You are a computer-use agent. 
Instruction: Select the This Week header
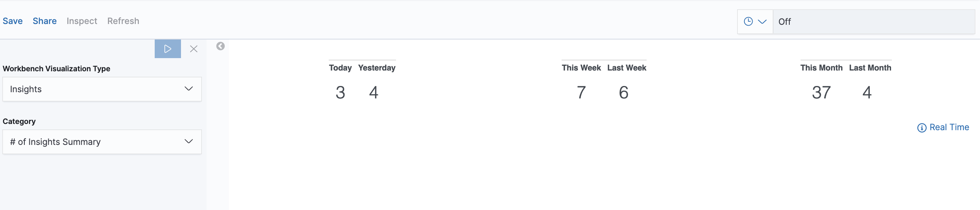581,68
